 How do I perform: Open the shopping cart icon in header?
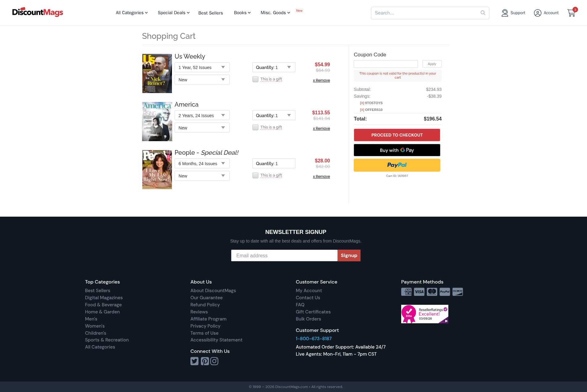(571, 13)
